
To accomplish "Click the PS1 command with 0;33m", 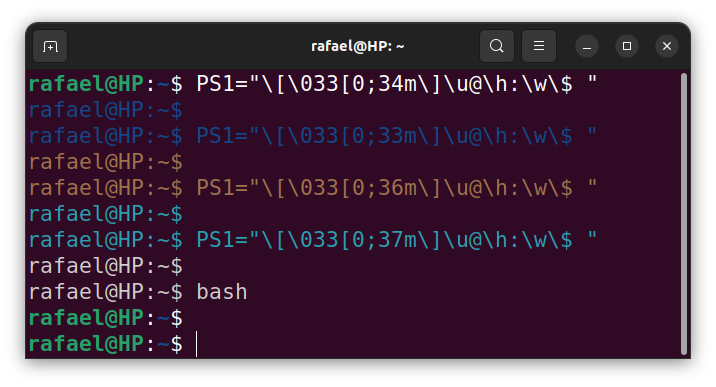I will (396, 136).
